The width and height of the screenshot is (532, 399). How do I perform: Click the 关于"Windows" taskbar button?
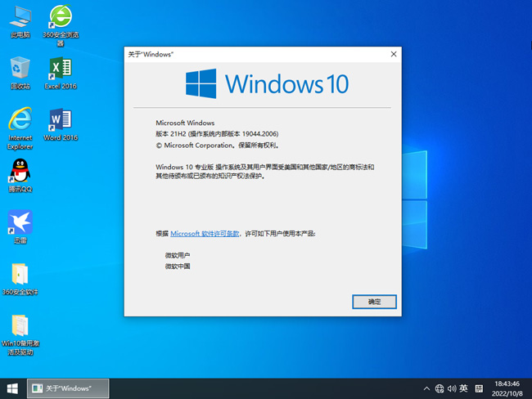click(68, 388)
